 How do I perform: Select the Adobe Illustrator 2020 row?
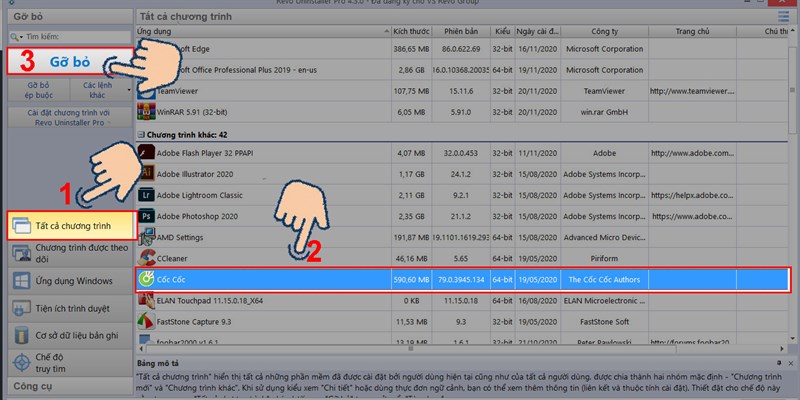pyautogui.click(x=462, y=174)
